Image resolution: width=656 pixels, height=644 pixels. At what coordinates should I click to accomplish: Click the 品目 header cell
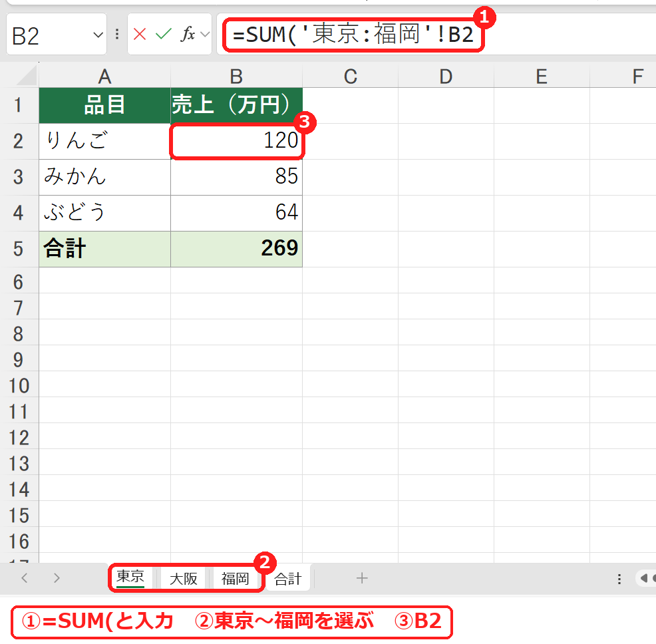[104, 105]
